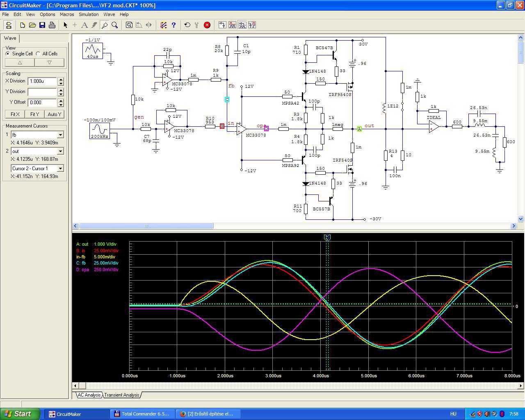Screen dimensions: 525x420
Task: Click the schematic horizontal scrollbar thumb
Action: click(146, 226)
